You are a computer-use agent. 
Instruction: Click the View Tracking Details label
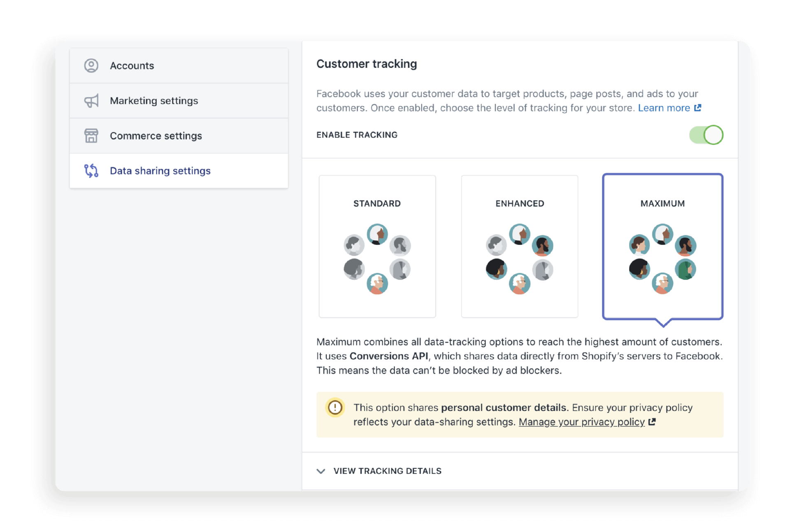(x=387, y=471)
